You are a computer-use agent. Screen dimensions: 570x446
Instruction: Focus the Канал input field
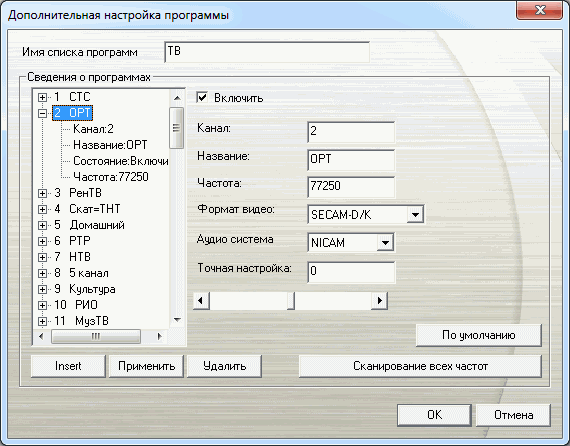(x=351, y=132)
